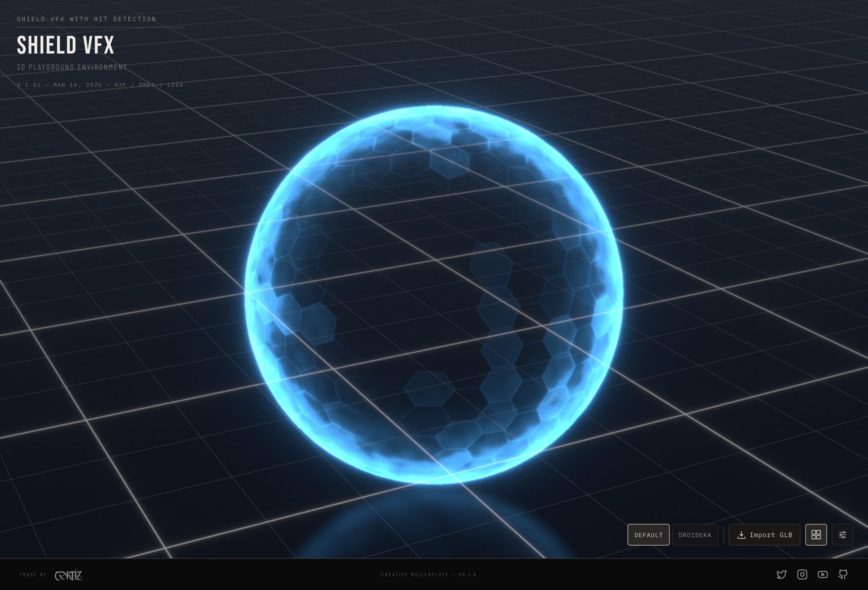Image resolution: width=868 pixels, height=590 pixels.
Task: Open the GitHub repository icon
Action: click(x=843, y=575)
